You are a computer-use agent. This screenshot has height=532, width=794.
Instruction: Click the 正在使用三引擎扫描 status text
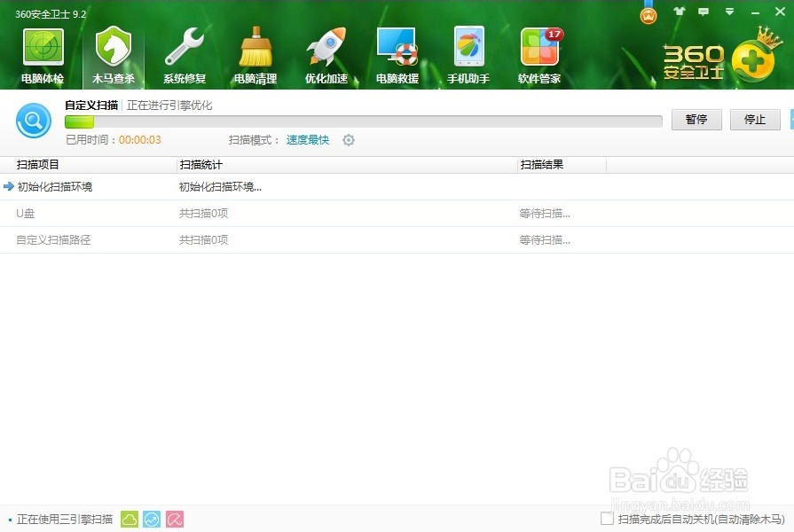point(65,520)
